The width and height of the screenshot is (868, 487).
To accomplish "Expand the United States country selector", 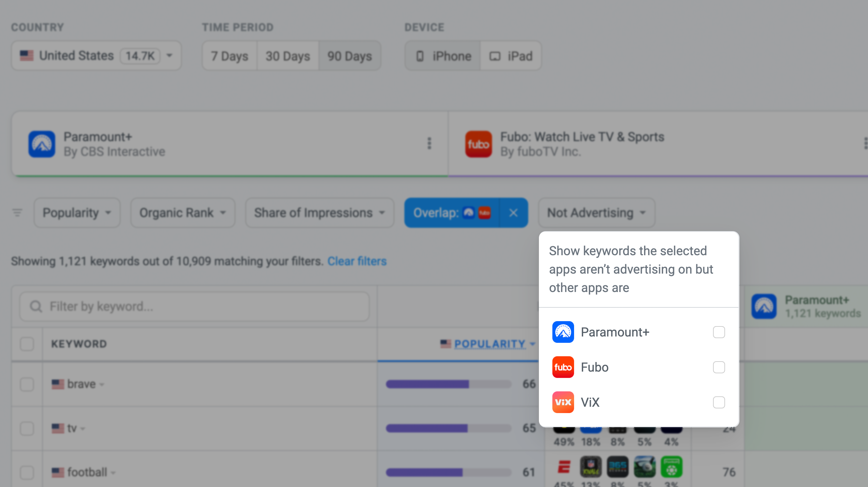I will click(96, 56).
